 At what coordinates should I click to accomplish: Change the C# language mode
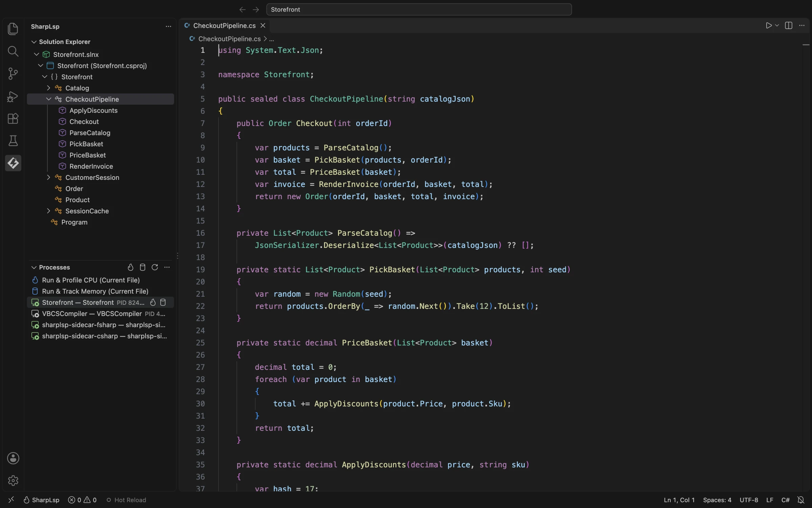tap(785, 500)
